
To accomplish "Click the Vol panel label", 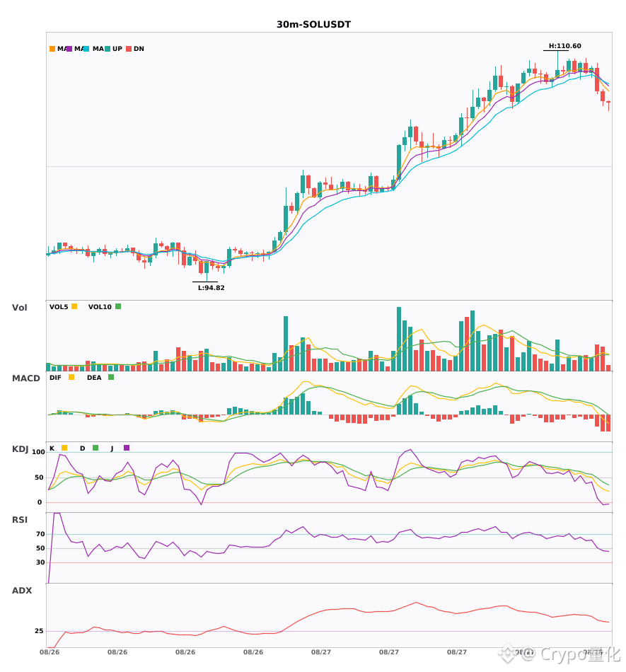I will [19, 307].
